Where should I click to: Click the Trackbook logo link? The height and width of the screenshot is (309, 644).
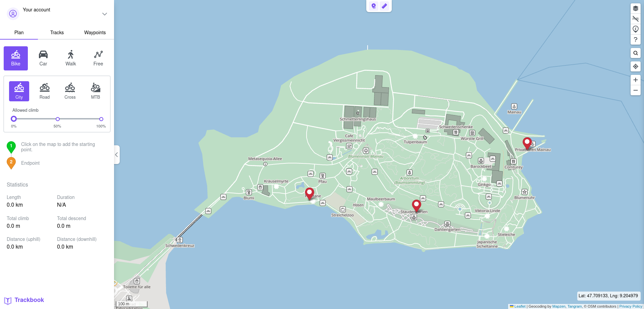24,300
